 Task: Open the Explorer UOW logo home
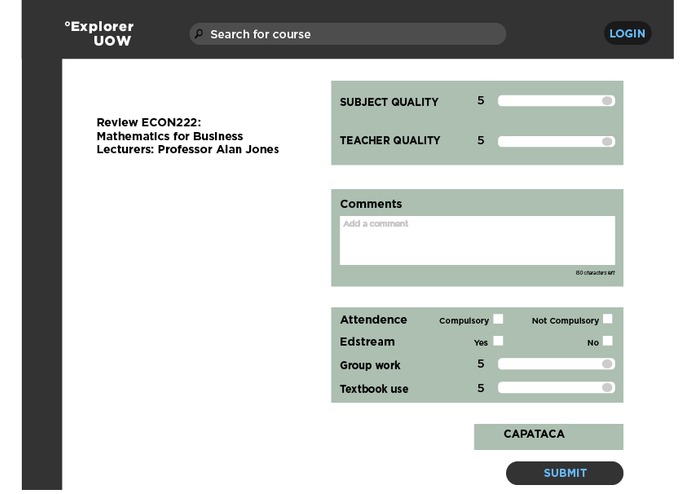click(x=99, y=34)
